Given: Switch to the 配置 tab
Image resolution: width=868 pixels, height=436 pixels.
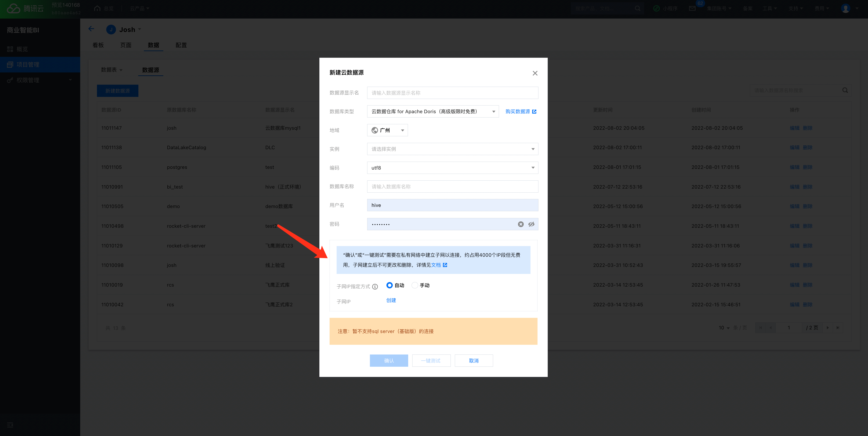Looking at the screenshot, I should coord(181,45).
